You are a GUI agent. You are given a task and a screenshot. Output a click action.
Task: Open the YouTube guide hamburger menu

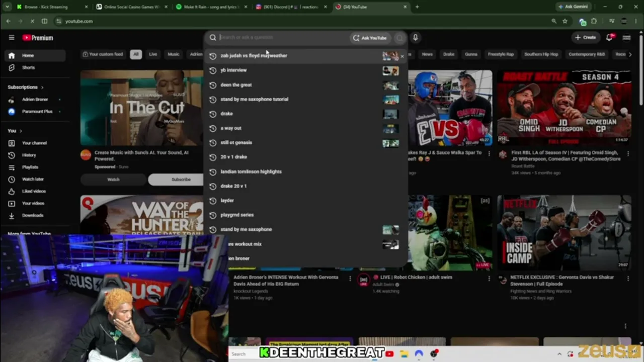[x=12, y=38]
